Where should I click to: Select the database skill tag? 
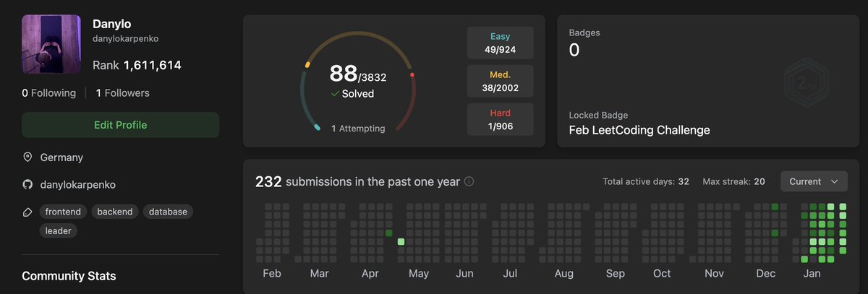tap(168, 212)
